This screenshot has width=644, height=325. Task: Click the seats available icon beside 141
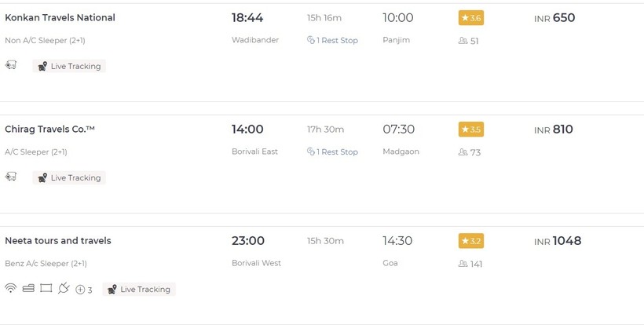coord(463,264)
